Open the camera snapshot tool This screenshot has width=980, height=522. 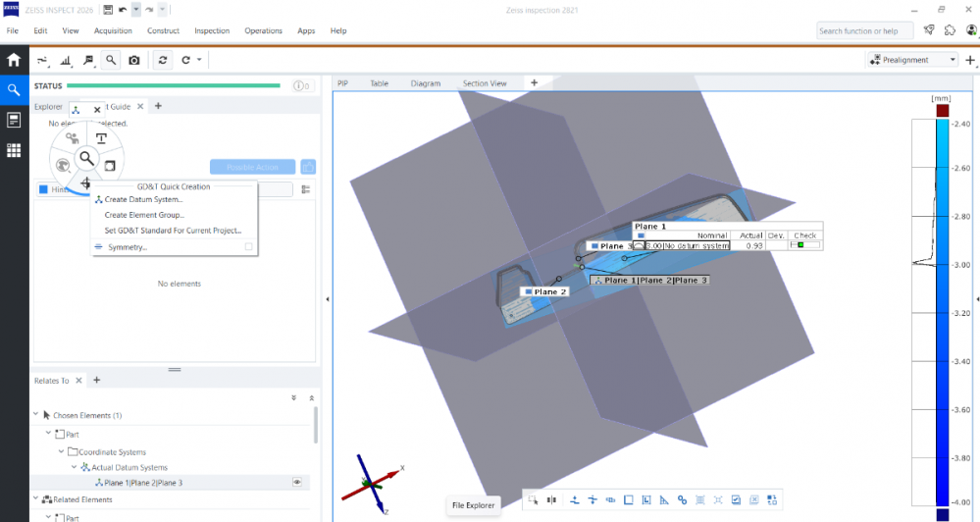point(133,60)
